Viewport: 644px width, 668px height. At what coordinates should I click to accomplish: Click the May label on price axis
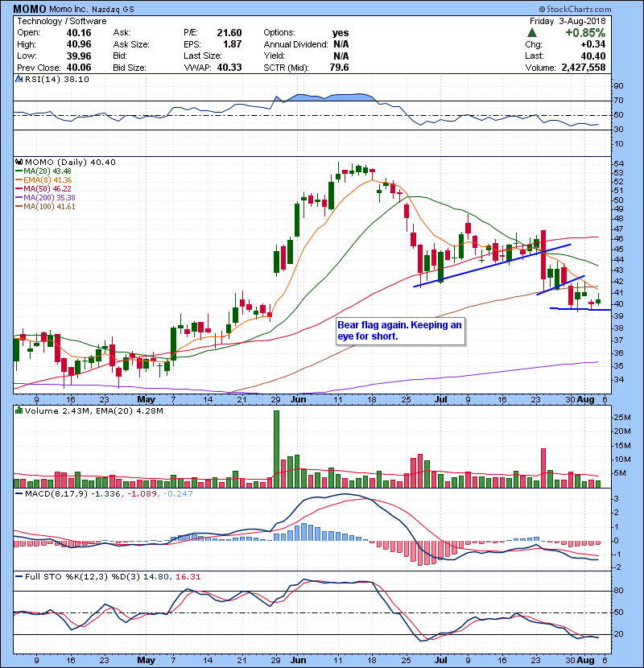147,399
